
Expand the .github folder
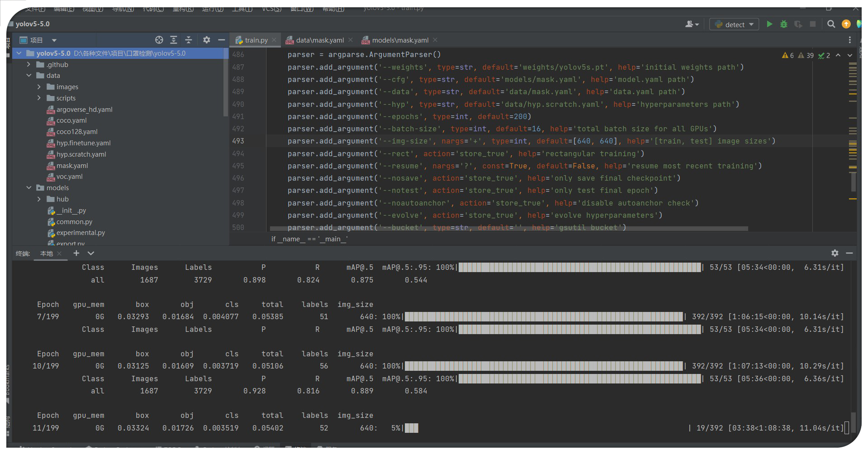pos(29,65)
